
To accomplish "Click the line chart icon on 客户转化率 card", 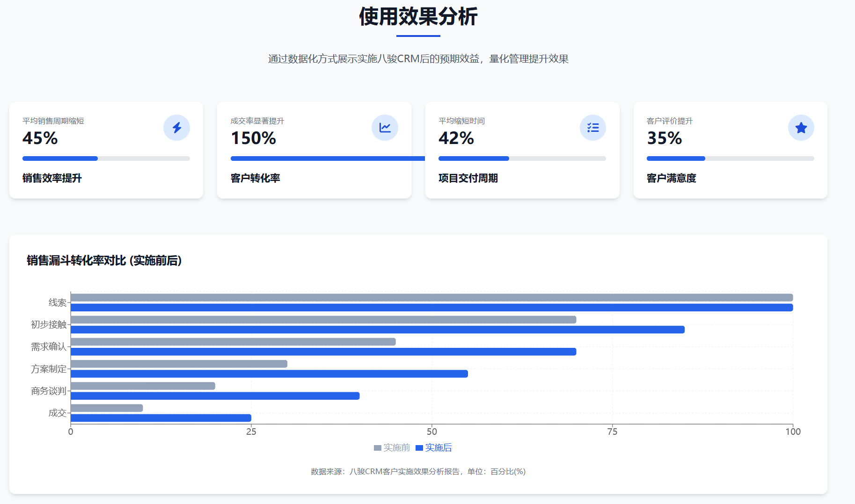I will click(x=385, y=127).
